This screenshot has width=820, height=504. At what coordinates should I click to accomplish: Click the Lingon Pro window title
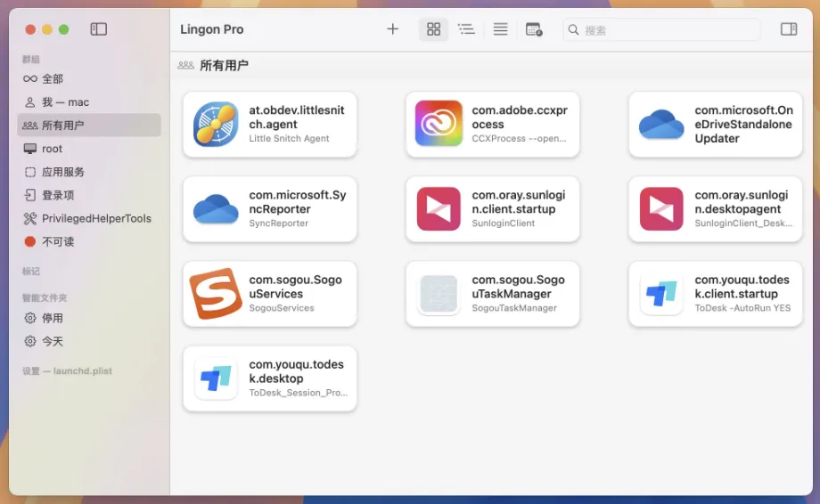click(x=212, y=29)
